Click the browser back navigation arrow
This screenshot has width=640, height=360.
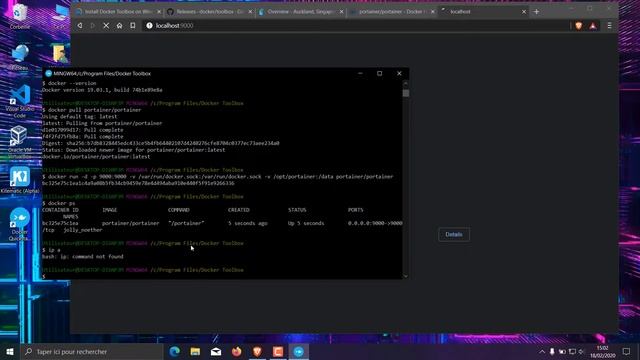click(80, 25)
